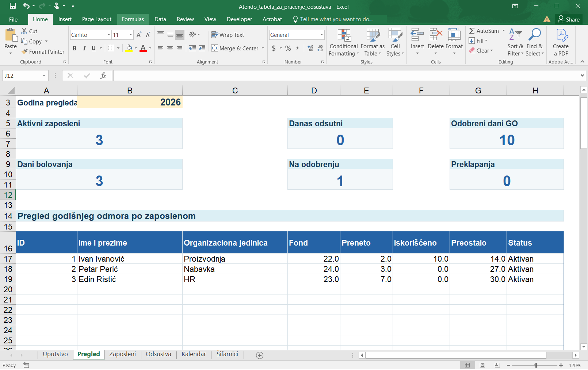Increase decimal places
588x370 pixels.
[310, 48]
